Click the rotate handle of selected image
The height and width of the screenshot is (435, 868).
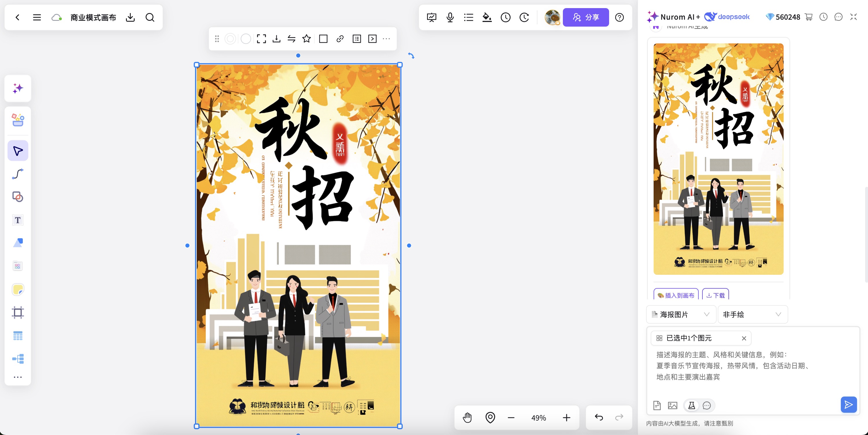pyautogui.click(x=411, y=56)
